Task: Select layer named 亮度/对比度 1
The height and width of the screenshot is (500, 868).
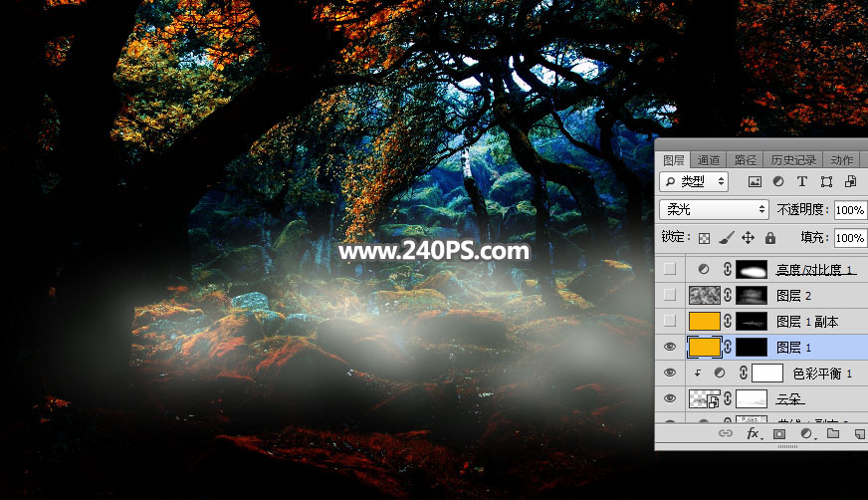Action: coord(814,270)
